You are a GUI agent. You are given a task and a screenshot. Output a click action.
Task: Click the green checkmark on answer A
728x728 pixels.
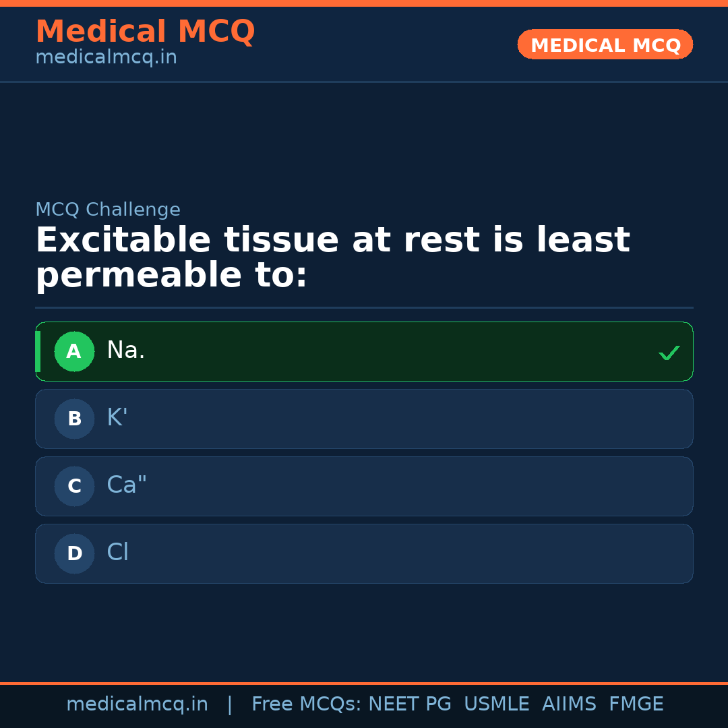tap(669, 352)
